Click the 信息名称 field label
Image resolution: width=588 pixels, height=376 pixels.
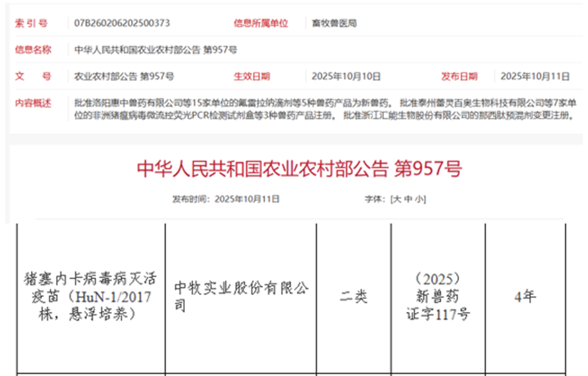[33, 49]
